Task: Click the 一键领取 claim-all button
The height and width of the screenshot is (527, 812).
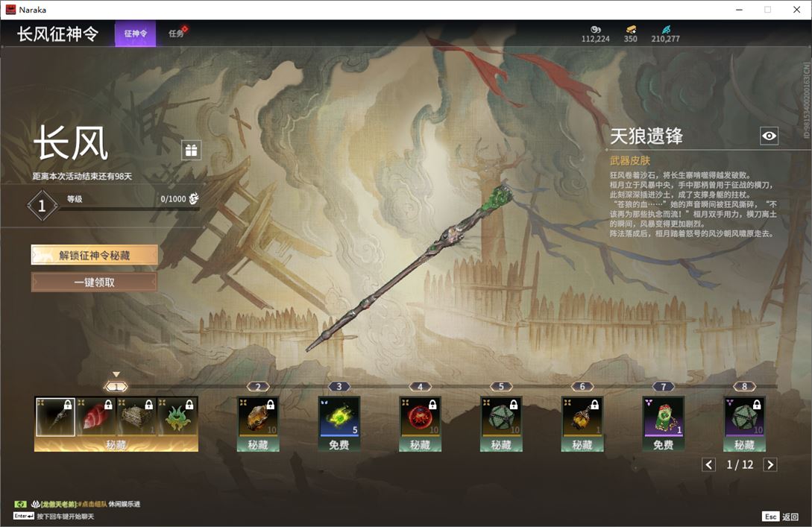Action: click(x=94, y=283)
